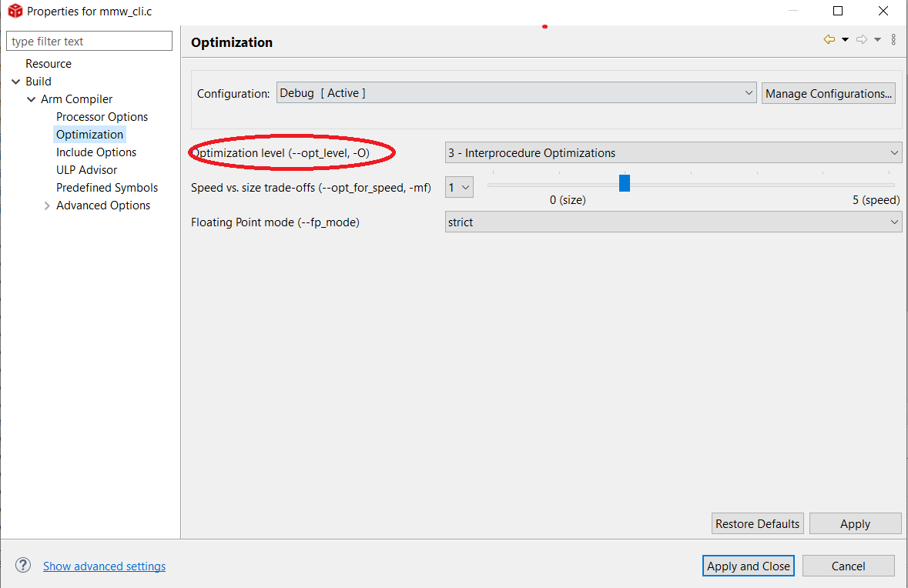The width and height of the screenshot is (908, 588).
Task: Collapse the Arm Compiler tree node
Action: pos(32,99)
